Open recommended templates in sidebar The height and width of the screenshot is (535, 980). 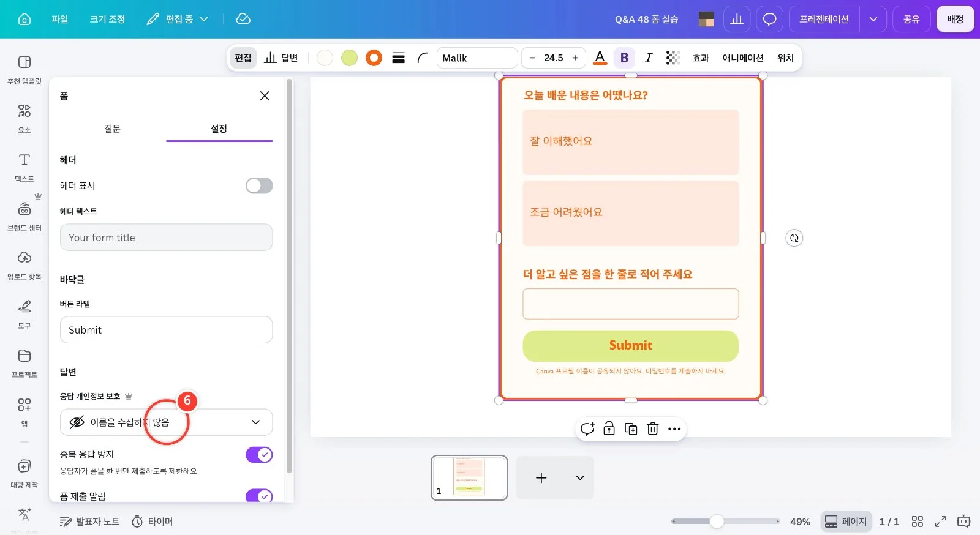coord(24,69)
